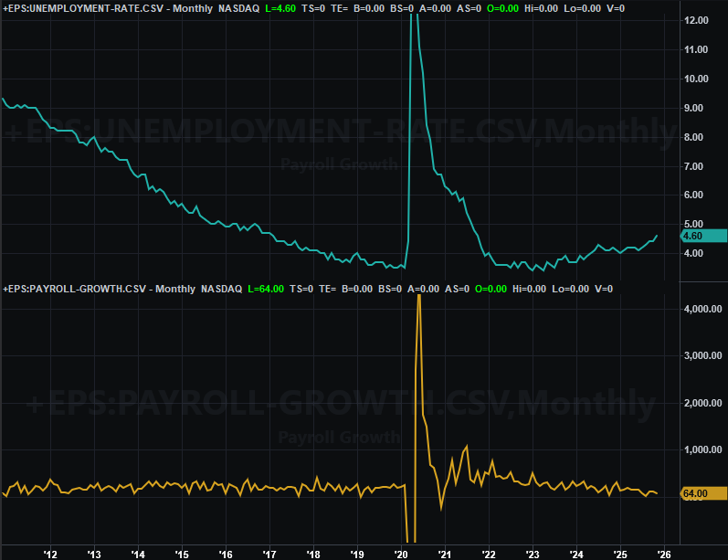728x560 pixels.
Task: Click the Payroll Growth watermark in upper chart
Action: click(x=338, y=164)
